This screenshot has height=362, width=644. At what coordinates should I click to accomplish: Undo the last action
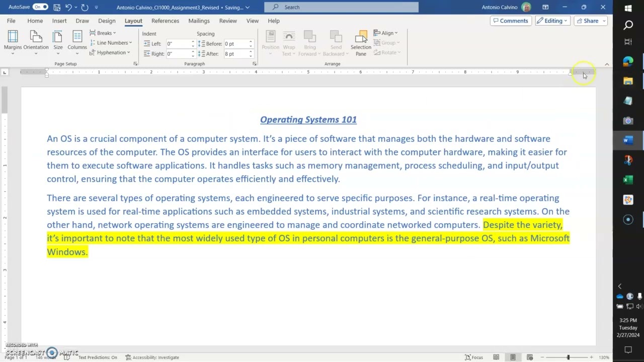click(68, 7)
